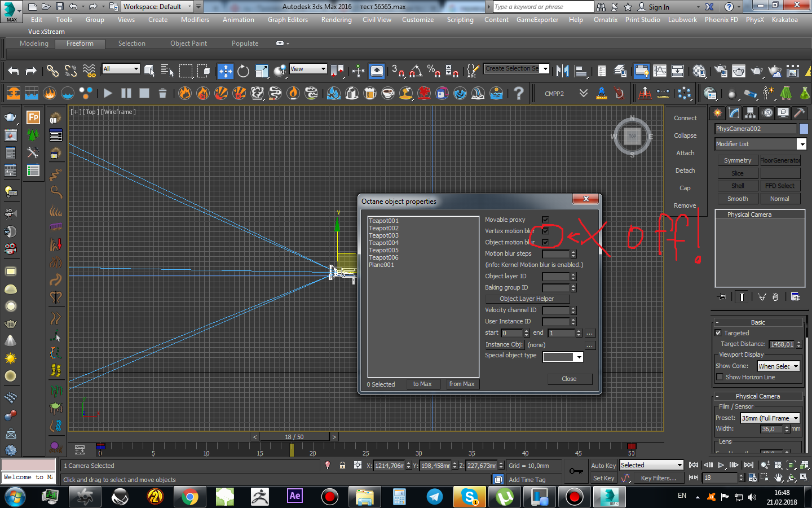Click the ViewCube in the Top viewport
The image size is (812, 508).
click(x=632, y=136)
